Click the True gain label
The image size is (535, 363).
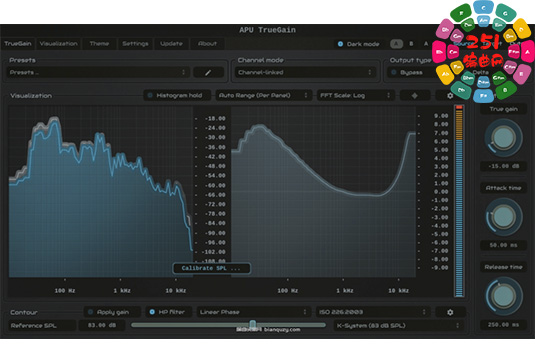(x=503, y=109)
